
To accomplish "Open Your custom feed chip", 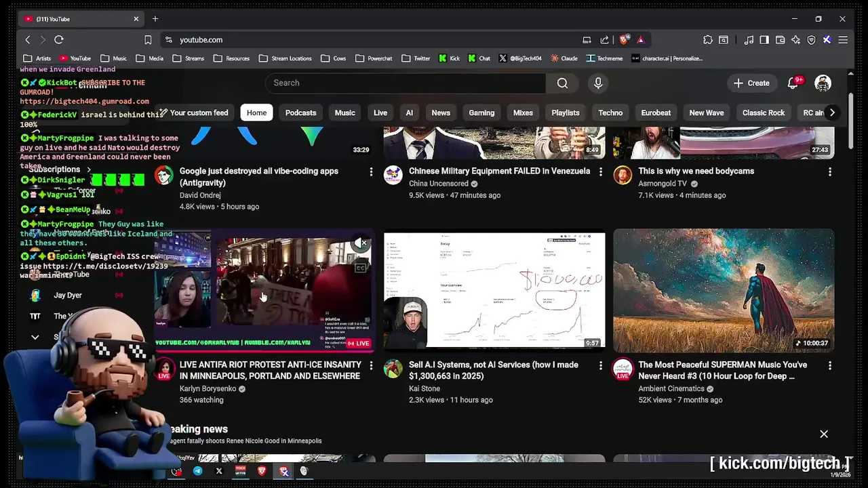I will point(193,113).
